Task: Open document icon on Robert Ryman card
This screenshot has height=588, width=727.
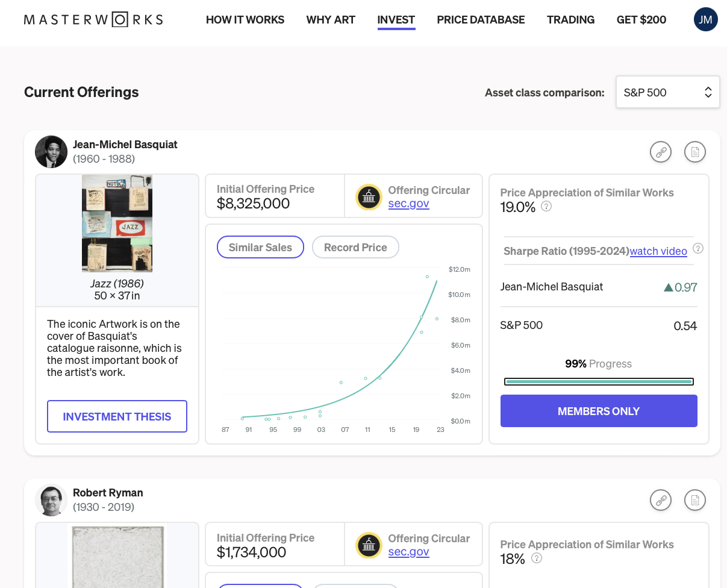Action: click(x=695, y=500)
